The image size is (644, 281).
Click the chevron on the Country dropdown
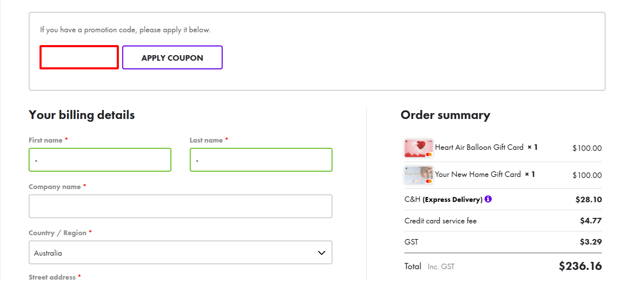321,253
